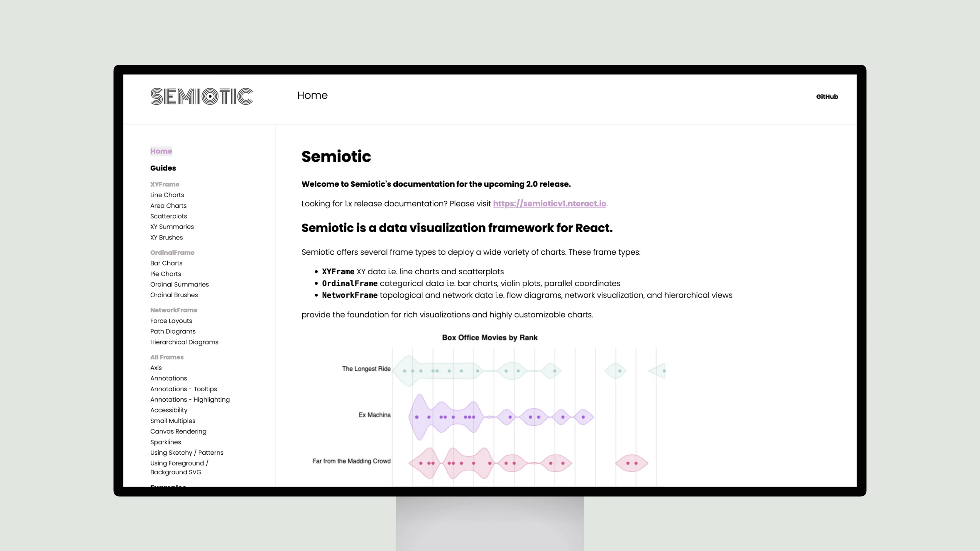This screenshot has width=980, height=551.
Task: Visit https://semioticv1.nteract.io documentation
Action: (549, 203)
